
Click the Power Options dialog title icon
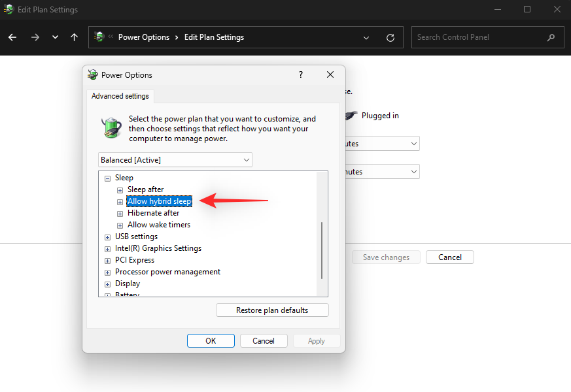[x=93, y=74]
